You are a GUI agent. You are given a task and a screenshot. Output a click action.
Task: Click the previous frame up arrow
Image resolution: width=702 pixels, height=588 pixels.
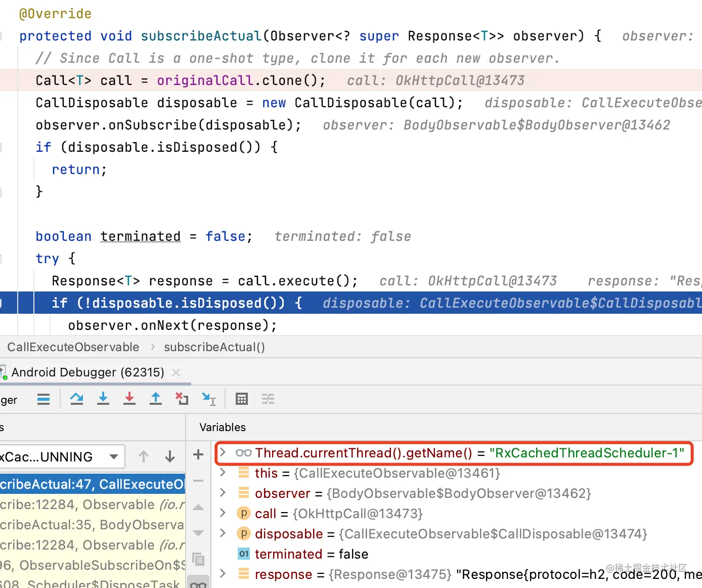click(144, 457)
